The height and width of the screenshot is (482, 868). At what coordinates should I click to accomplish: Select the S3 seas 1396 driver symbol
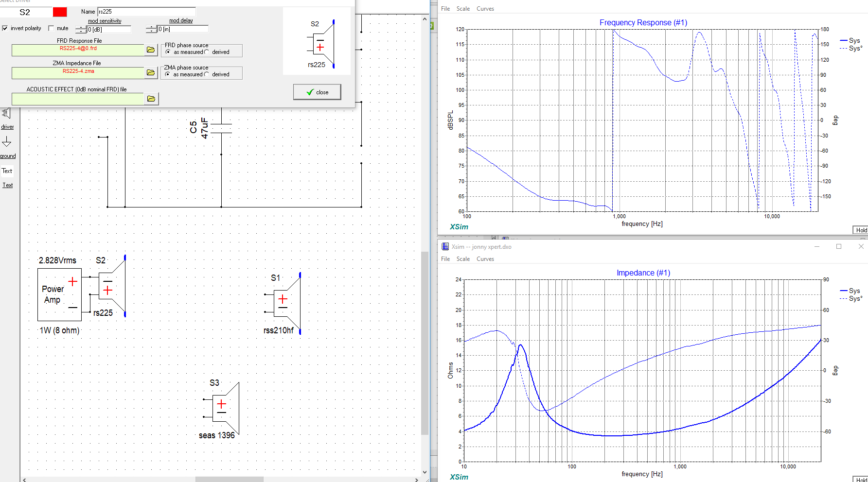coord(222,409)
